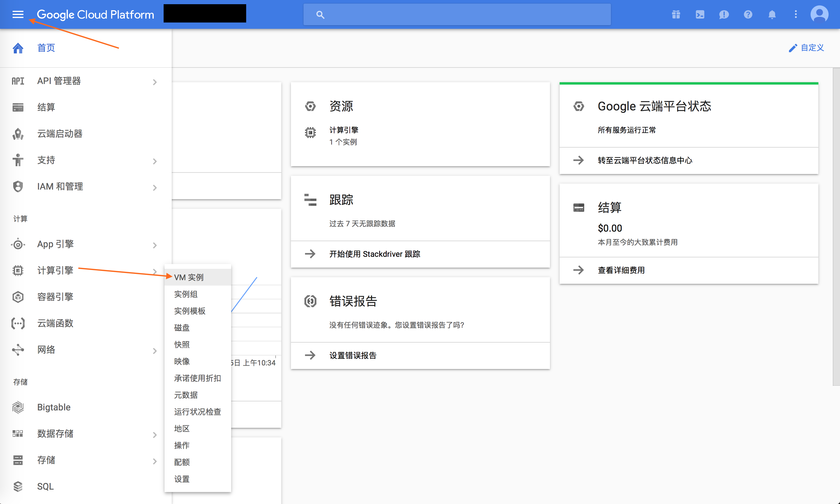Click the Bigtable spiral icon
Viewport: 840px width, 504px height.
point(18,407)
